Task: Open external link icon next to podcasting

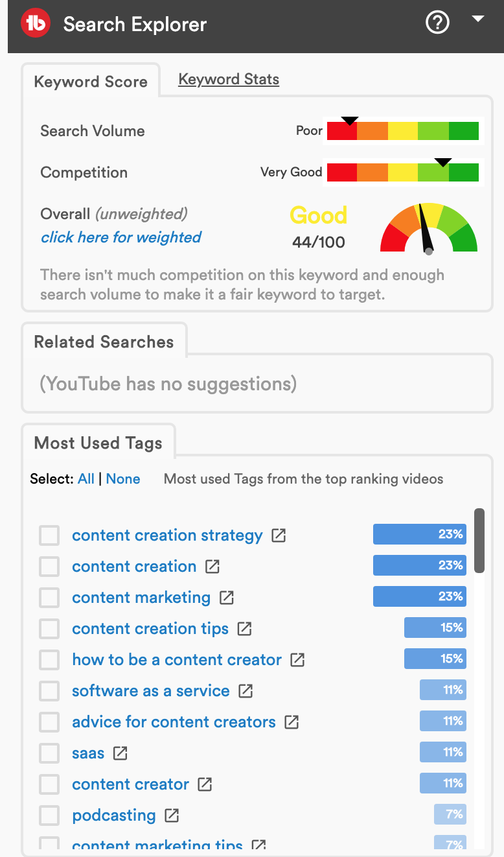Action: (172, 816)
